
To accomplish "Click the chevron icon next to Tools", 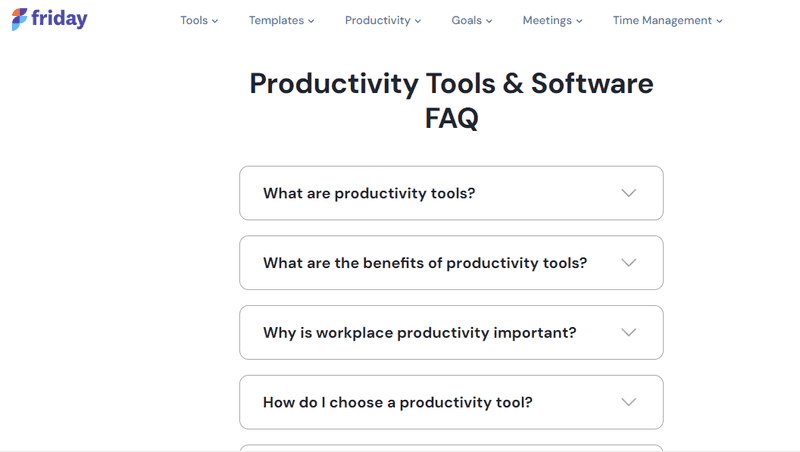I will (x=215, y=21).
